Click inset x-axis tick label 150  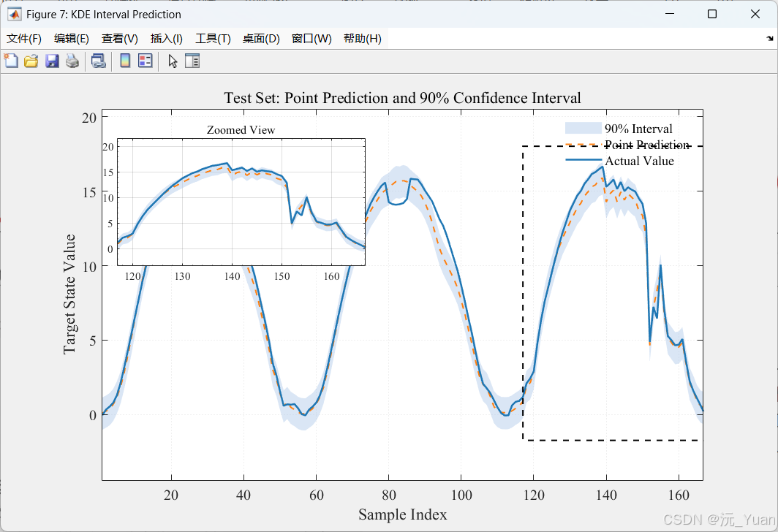282,276
